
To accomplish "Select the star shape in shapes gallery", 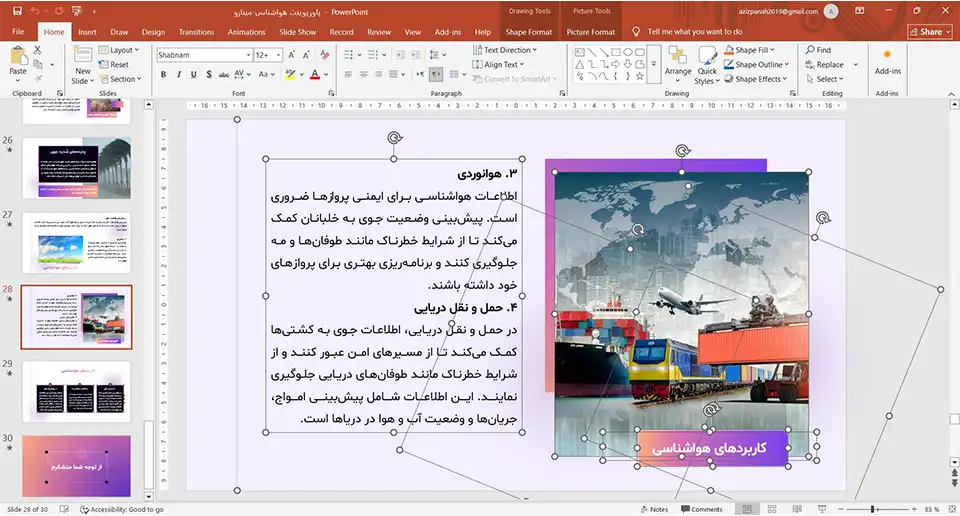I will pos(640,77).
